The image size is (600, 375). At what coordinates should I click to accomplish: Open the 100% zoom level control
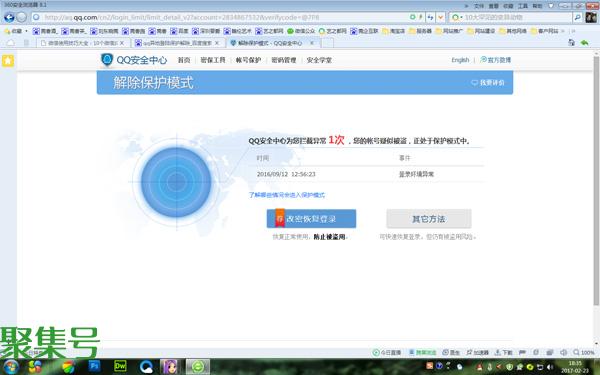coord(584,352)
